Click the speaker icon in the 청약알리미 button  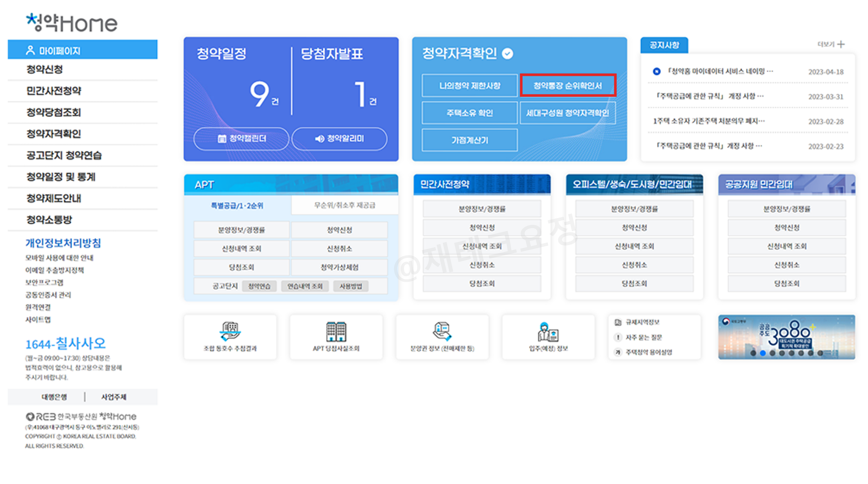tap(319, 139)
